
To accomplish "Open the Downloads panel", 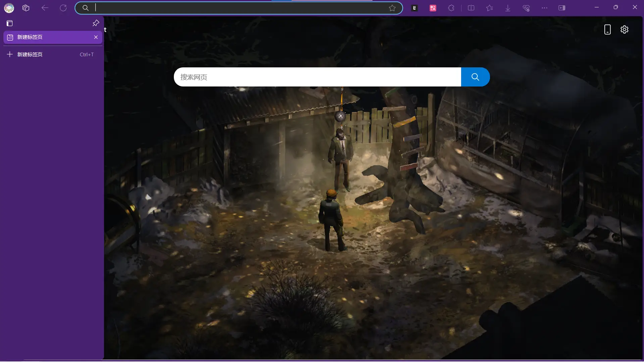I will 508,8.
